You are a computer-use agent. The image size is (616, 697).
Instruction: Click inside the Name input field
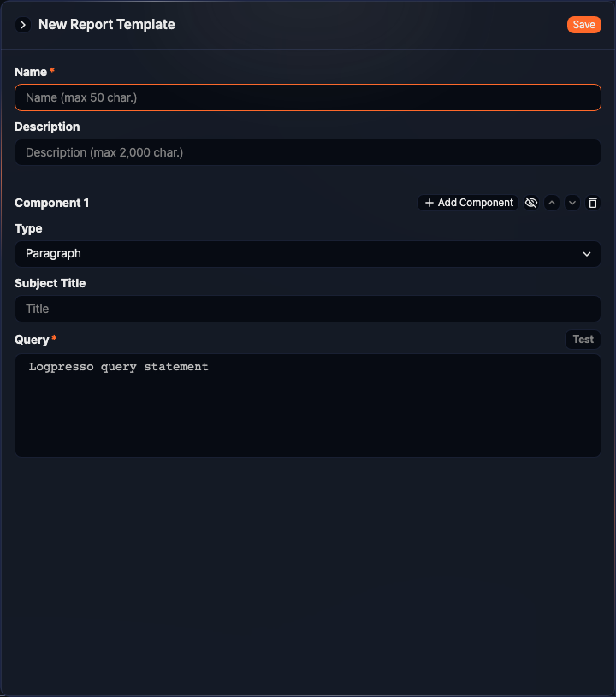coord(308,97)
